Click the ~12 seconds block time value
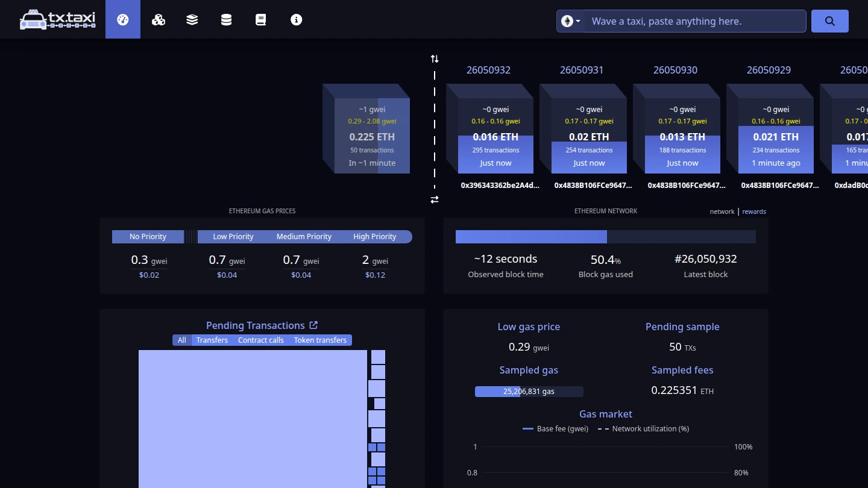 (506, 259)
